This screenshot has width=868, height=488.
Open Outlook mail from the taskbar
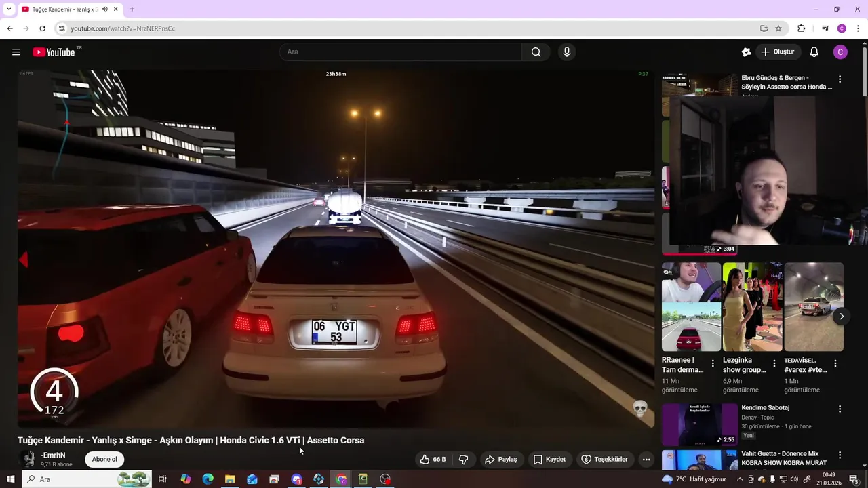(x=252, y=479)
